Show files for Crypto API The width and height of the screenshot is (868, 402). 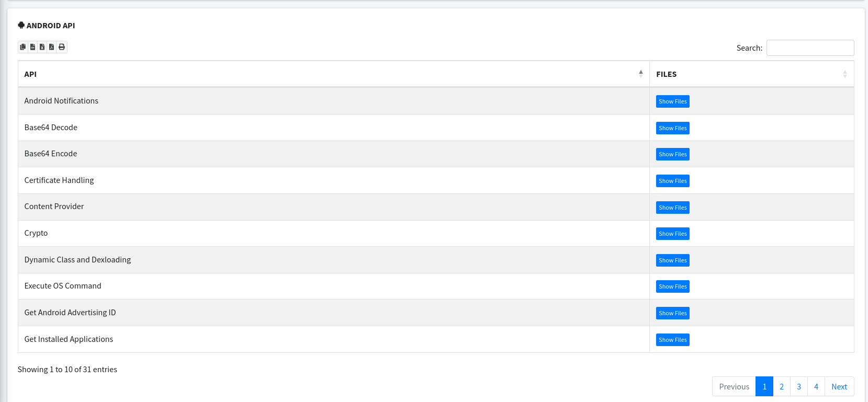point(672,234)
